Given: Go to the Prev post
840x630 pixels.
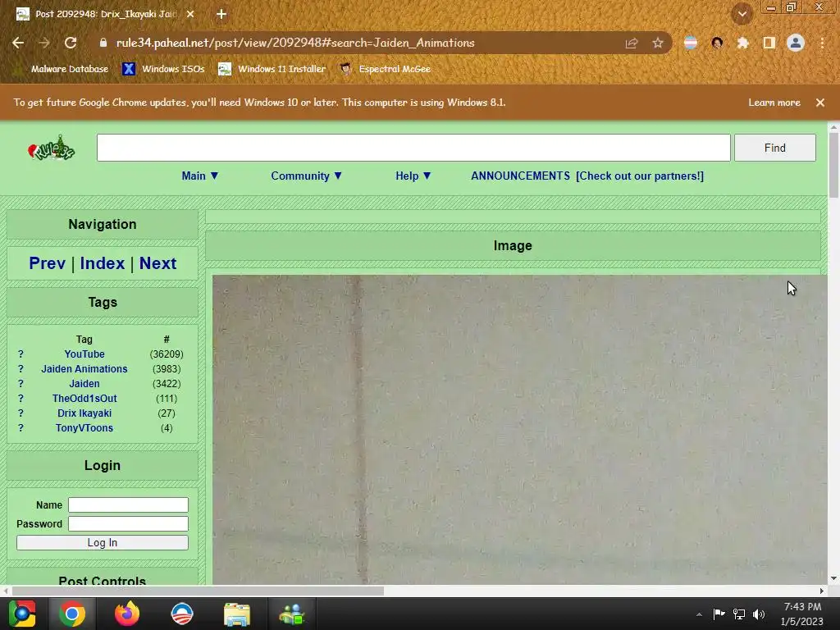Looking at the screenshot, I should [47, 263].
